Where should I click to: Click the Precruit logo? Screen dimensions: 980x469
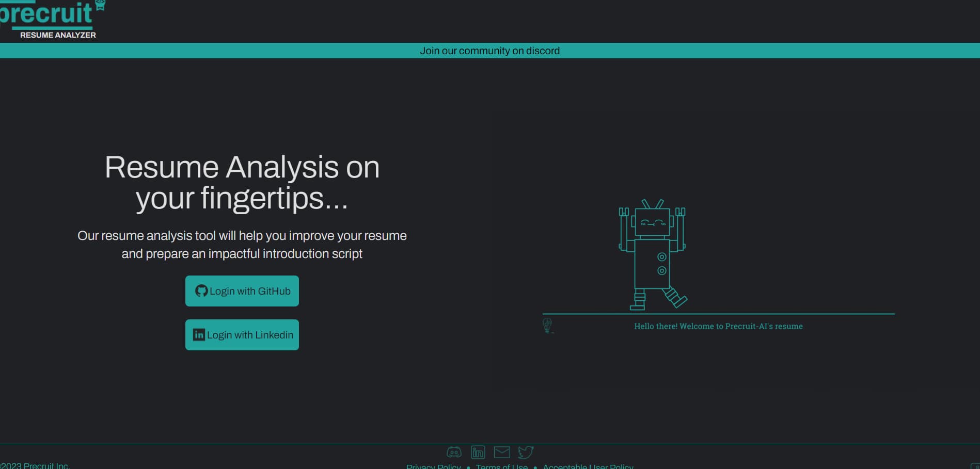(x=49, y=14)
